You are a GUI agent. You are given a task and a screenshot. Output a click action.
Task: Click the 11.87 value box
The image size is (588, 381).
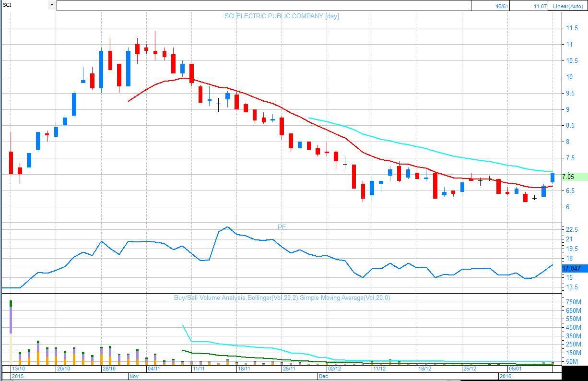529,6
